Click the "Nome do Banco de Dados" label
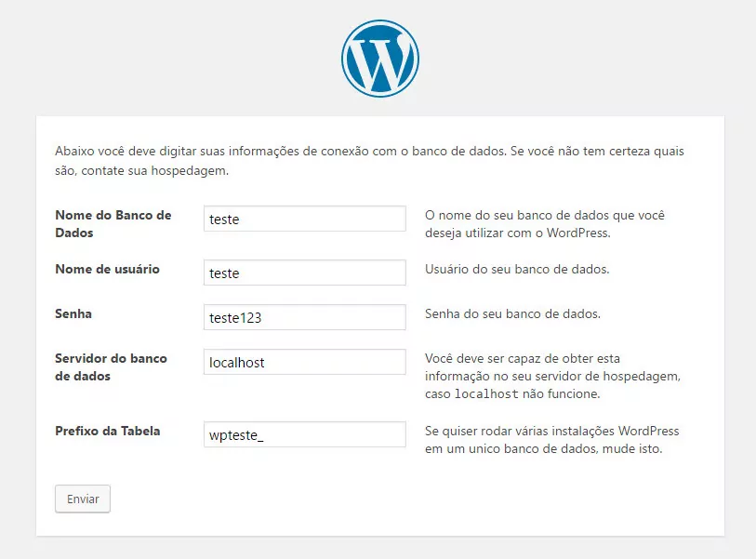This screenshot has height=559, width=756. [113, 224]
